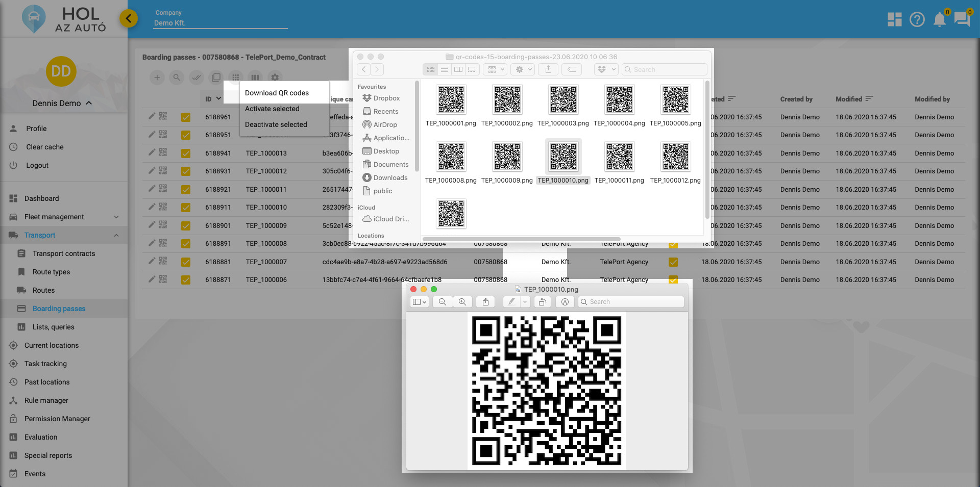Screen dimensions: 980x487
Task: Open the help question mark icon
Action: 917,20
